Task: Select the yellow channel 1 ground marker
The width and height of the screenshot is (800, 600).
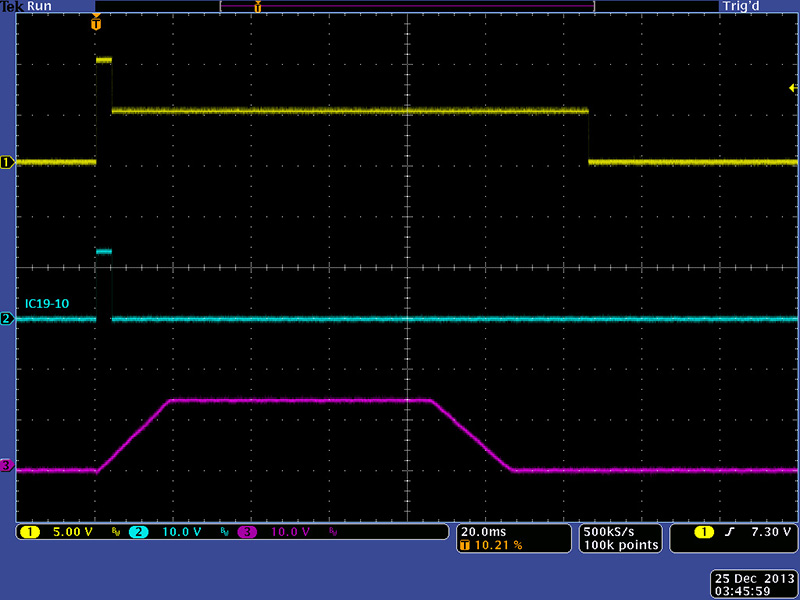Action: pyautogui.click(x=8, y=163)
